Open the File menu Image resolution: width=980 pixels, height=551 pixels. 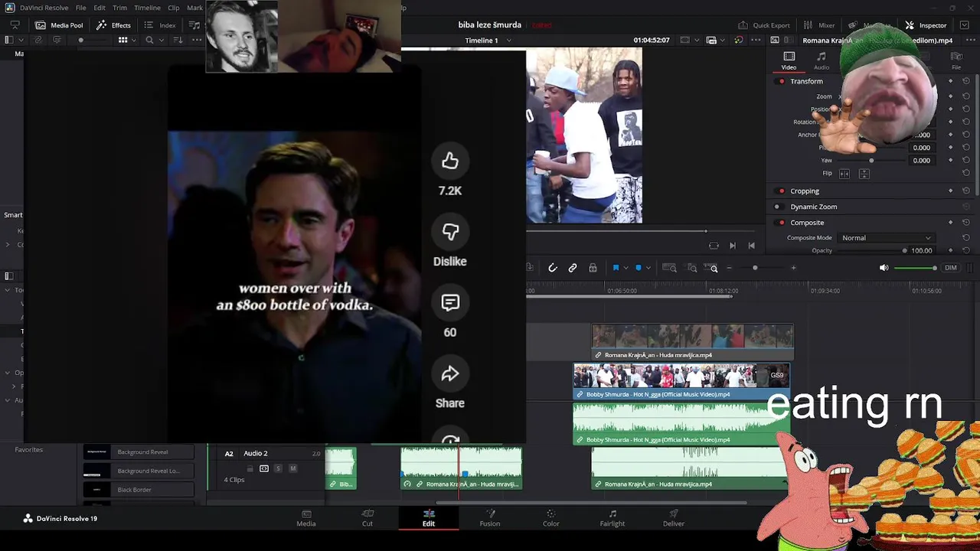[x=80, y=8]
